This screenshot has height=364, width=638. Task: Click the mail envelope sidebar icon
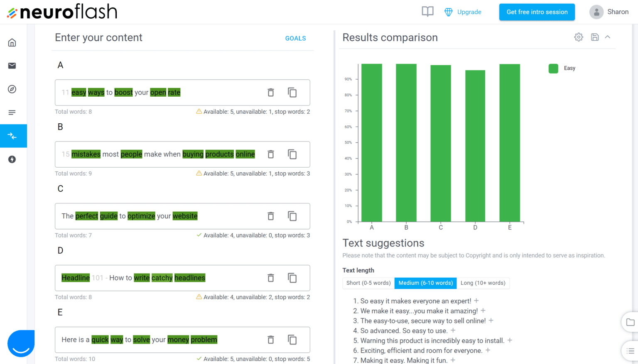pos(12,66)
